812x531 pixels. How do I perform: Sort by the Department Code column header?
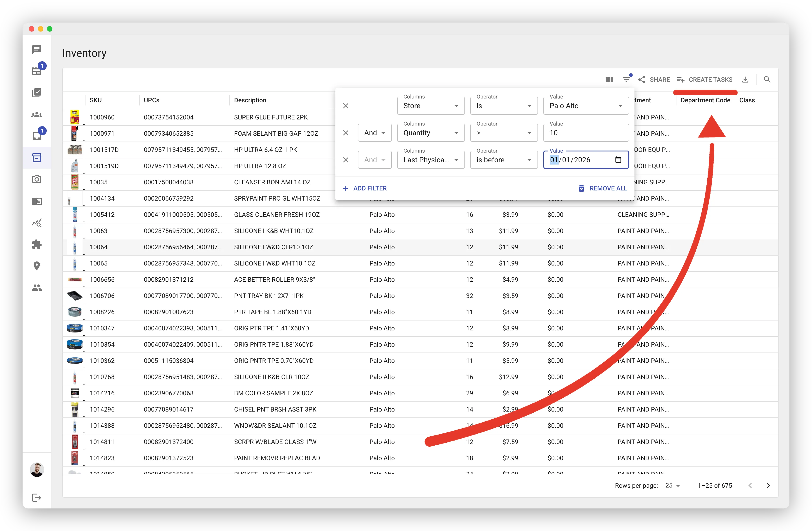click(x=705, y=100)
